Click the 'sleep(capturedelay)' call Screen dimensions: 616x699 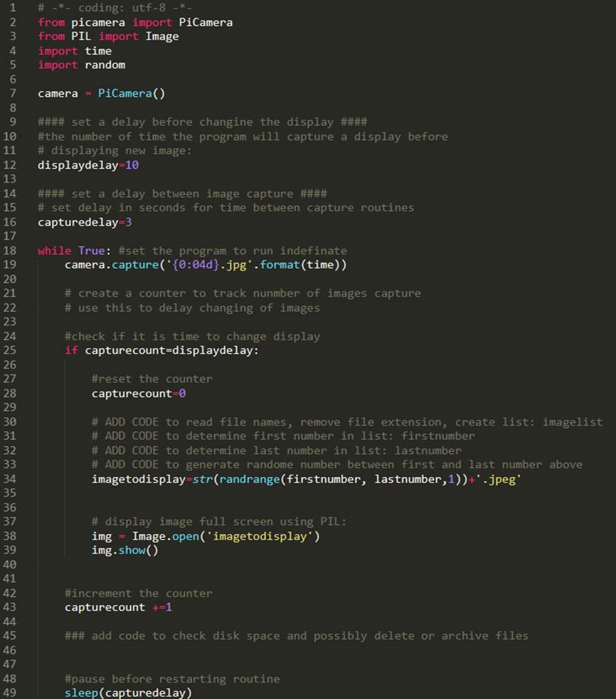(128, 693)
